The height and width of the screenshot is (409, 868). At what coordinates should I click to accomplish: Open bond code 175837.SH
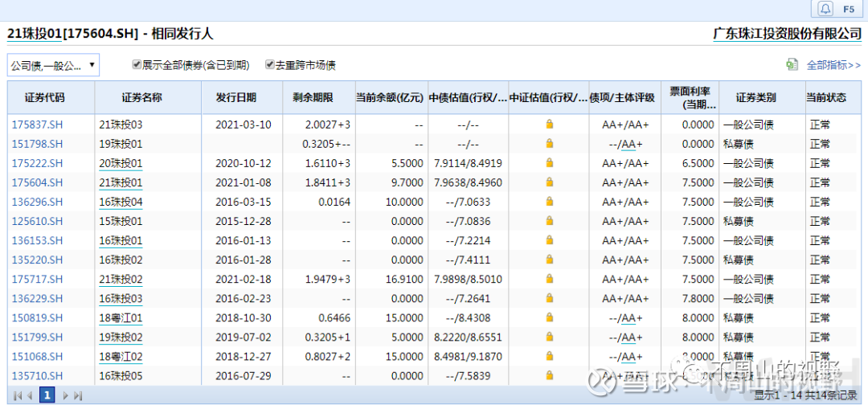coord(37,125)
